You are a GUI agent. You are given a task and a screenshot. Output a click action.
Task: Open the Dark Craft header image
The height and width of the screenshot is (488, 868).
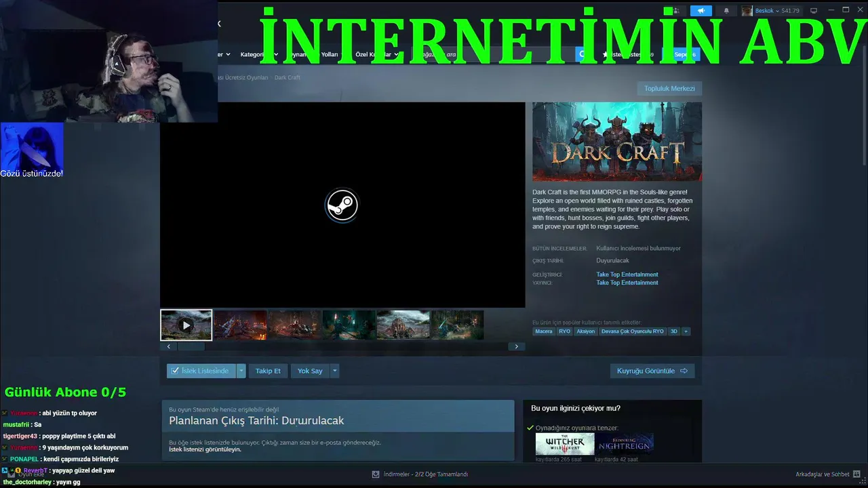pos(617,142)
